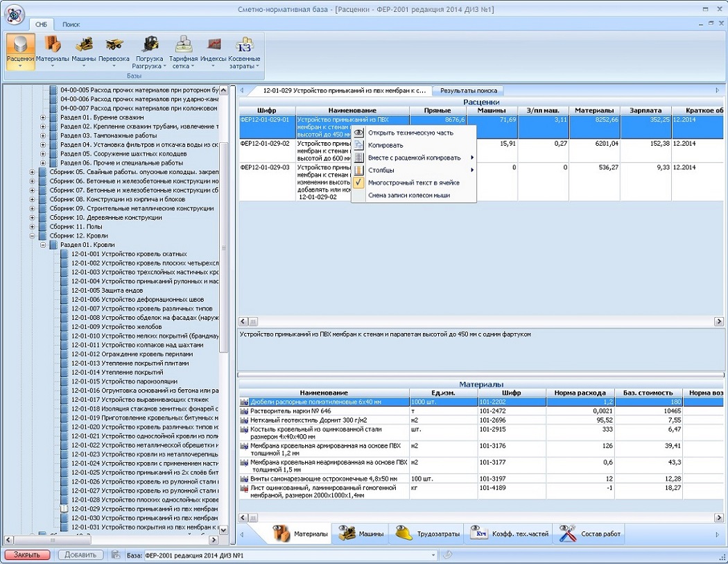Click the Закрыть button
Screen dimensions: 728x564
pos(27,555)
